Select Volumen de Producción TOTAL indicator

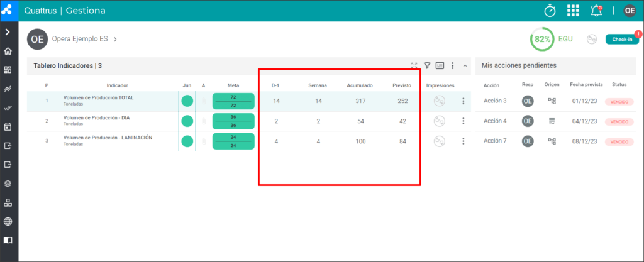pos(98,97)
